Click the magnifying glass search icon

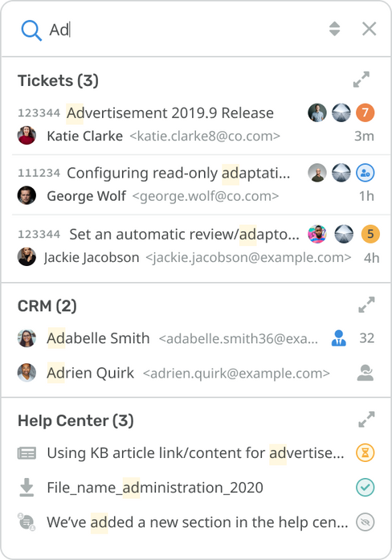(31, 30)
